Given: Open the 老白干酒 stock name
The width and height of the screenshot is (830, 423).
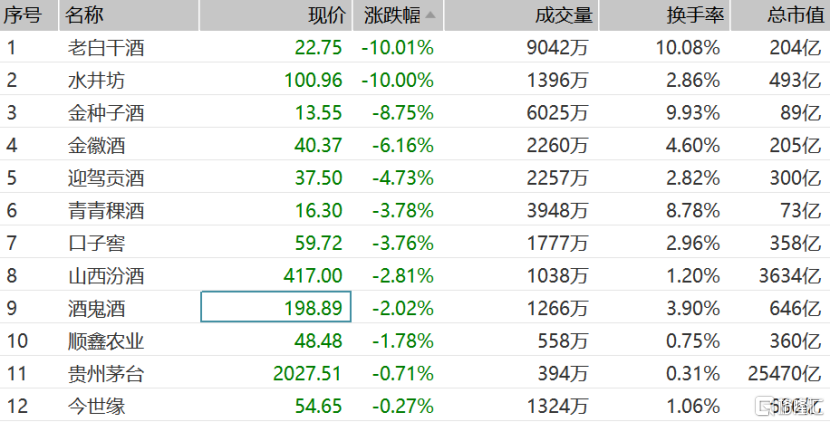Looking at the screenshot, I should click(106, 48).
